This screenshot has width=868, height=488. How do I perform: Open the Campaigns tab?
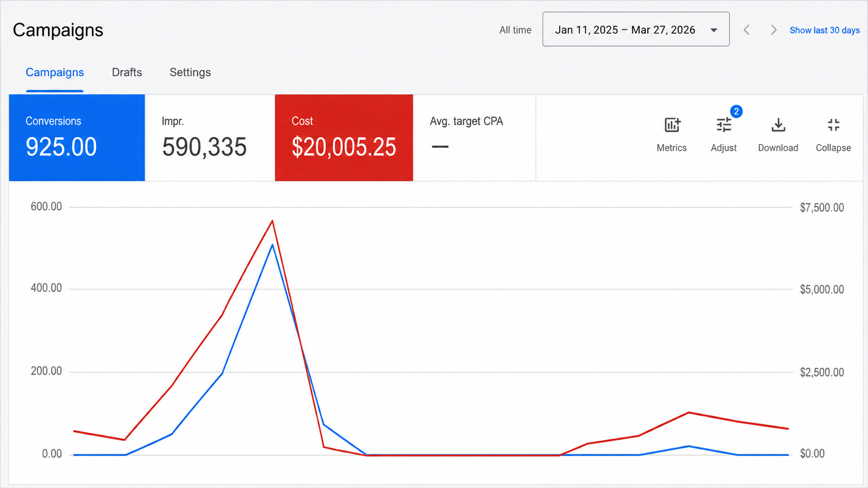coord(55,72)
